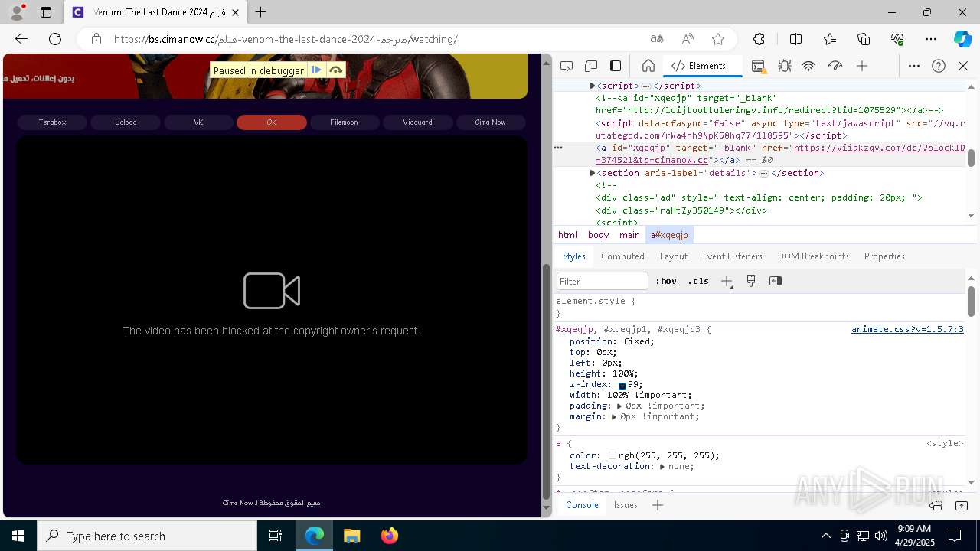Image resolution: width=980 pixels, height=551 pixels.
Task: Go back to the previous page
Action: [x=21, y=39]
